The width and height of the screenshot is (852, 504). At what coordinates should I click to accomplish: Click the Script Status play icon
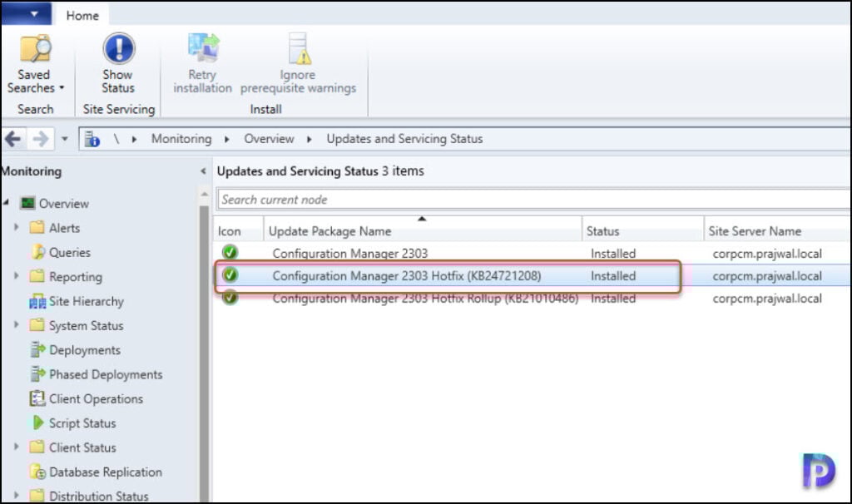(38, 422)
